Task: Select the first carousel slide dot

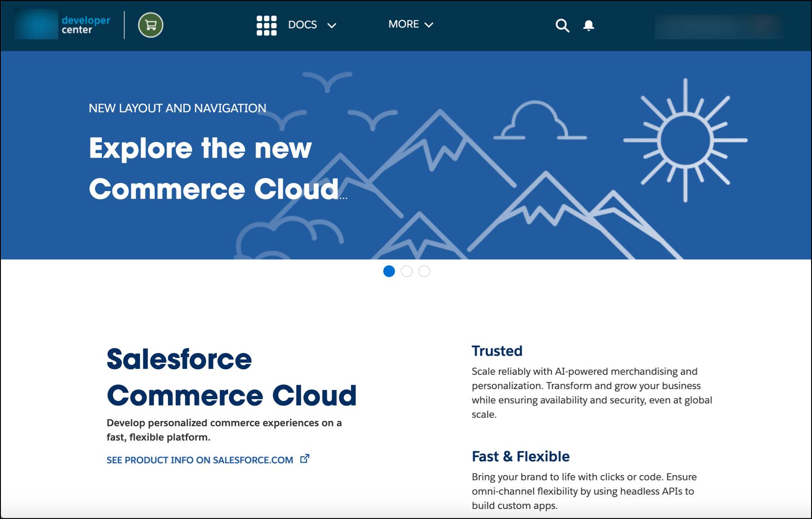Action: point(389,271)
